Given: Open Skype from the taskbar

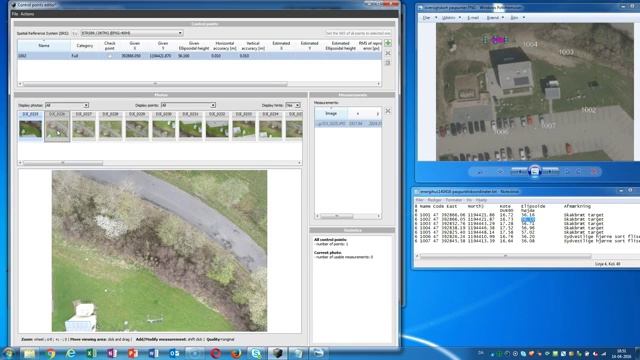Looking at the screenshot, I should (x=256, y=353).
